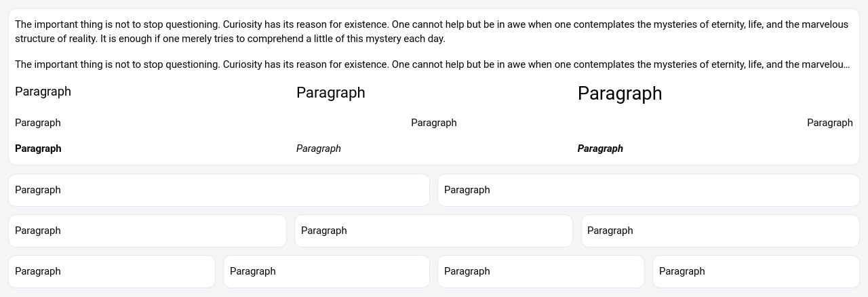Click the right card in the two-column row
This screenshot has width=868, height=297.
tap(648, 190)
